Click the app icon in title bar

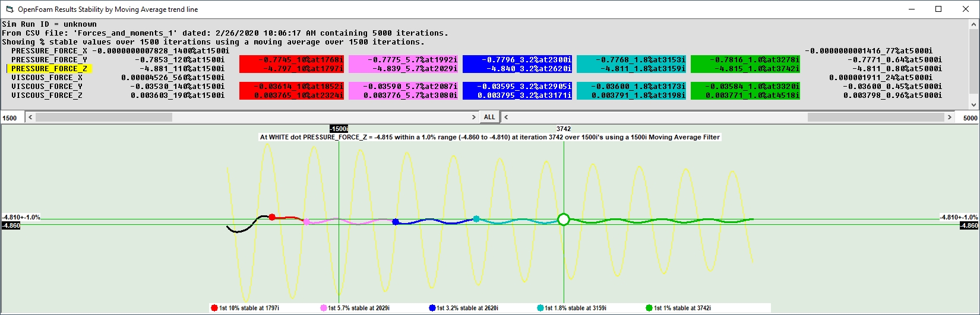(10, 9)
